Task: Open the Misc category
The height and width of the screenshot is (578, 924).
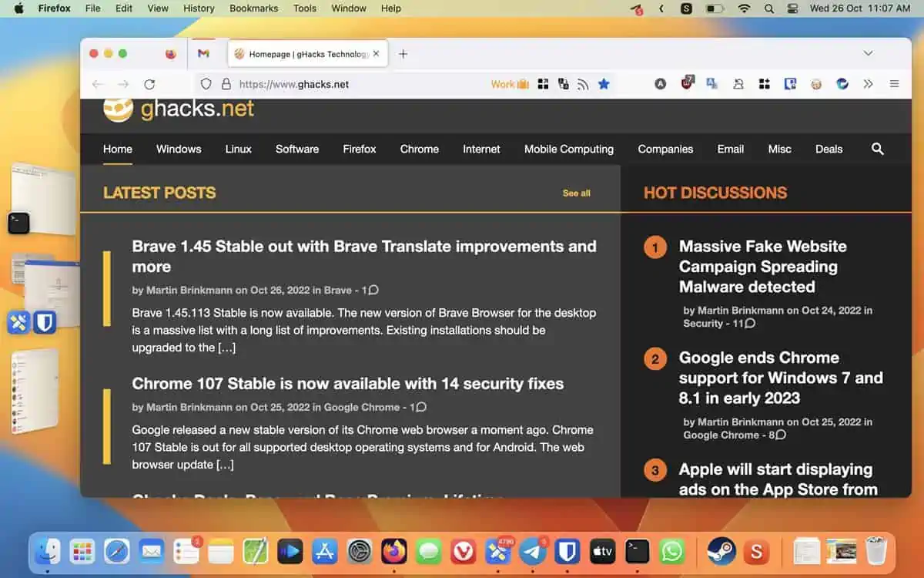Action: (779, 149)
